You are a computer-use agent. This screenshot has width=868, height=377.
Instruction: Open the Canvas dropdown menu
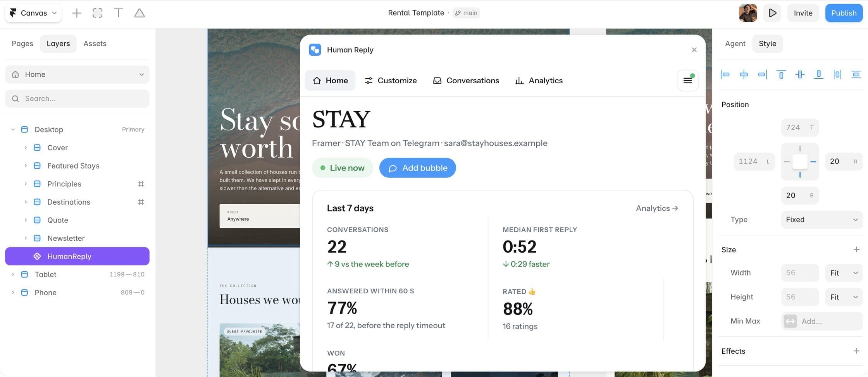pos(33,13)
